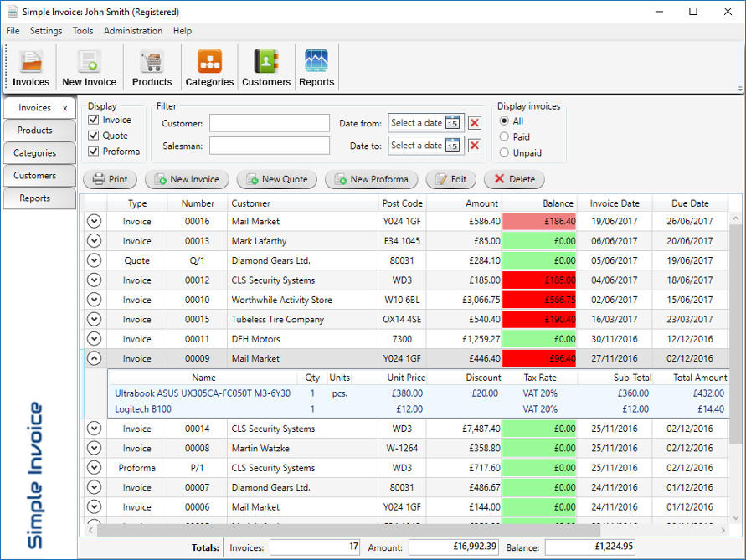Click the Edit button
The height and width of the screenshot is (560, 746).
(x=451, y=179)
